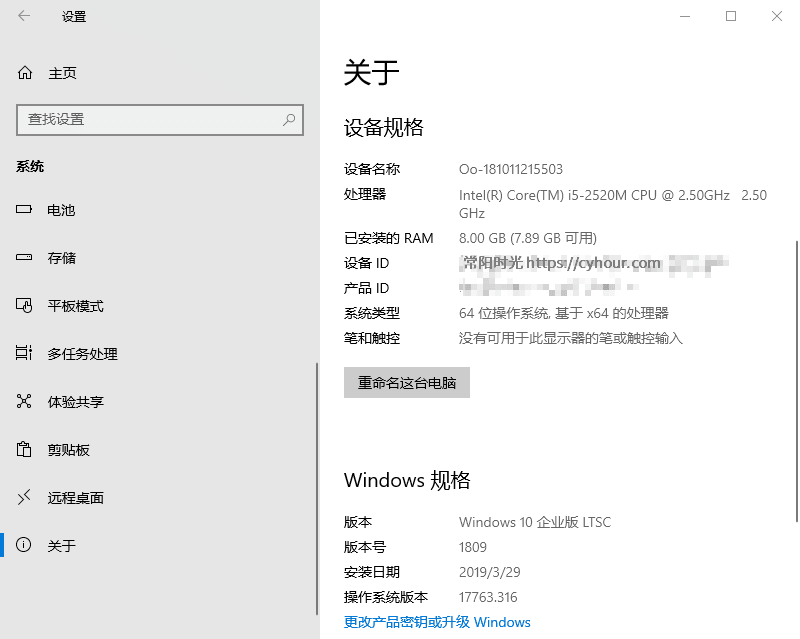
Task: Click the 设置 window title
Action: tap(74, 16)
